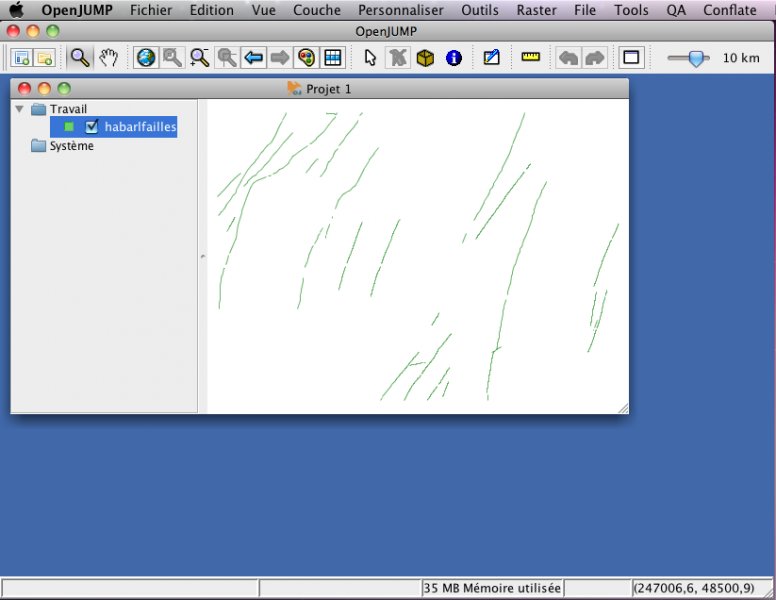Select the habarlfailles layer name
This screenshot has width=776, height=600.
(x=140, y=127)
